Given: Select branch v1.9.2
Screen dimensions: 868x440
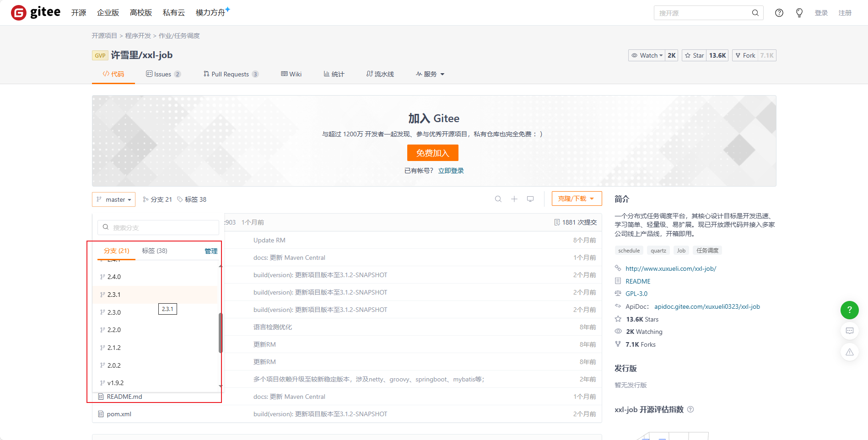Looking at the screenshot, I should (x=156, y=383).
